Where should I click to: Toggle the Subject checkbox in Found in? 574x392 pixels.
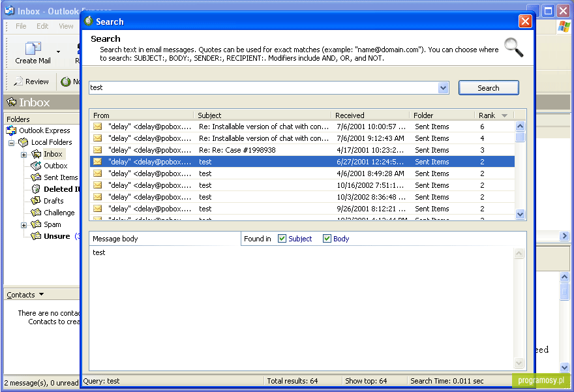[282, 239]
